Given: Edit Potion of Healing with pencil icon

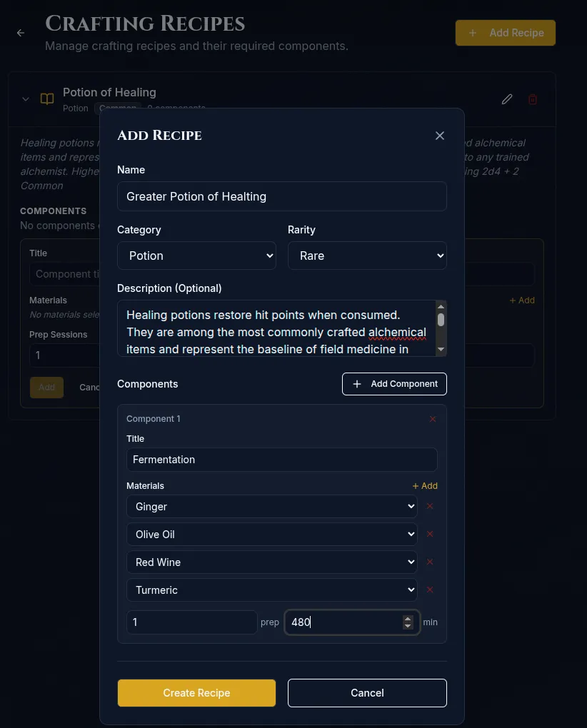Looking at the screenshot, I should [507, 99].
